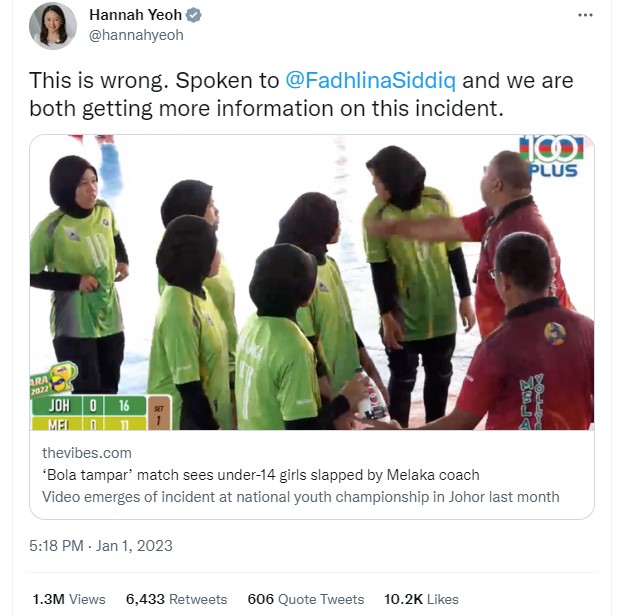Open the 'Bola tampar' article headline

pyautogui.click(x=261, y=475)
